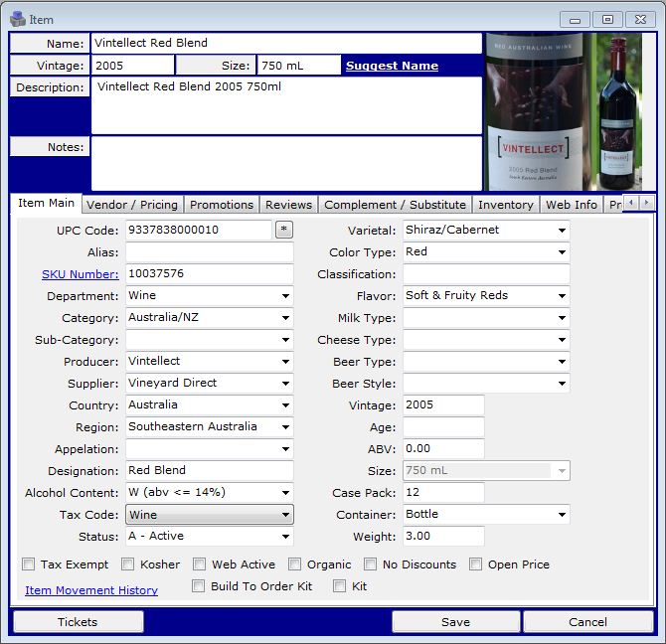This screenshot has width=666, height=644.
Task: Expand the Varietal dropdown list
Action: coord(563,231)
